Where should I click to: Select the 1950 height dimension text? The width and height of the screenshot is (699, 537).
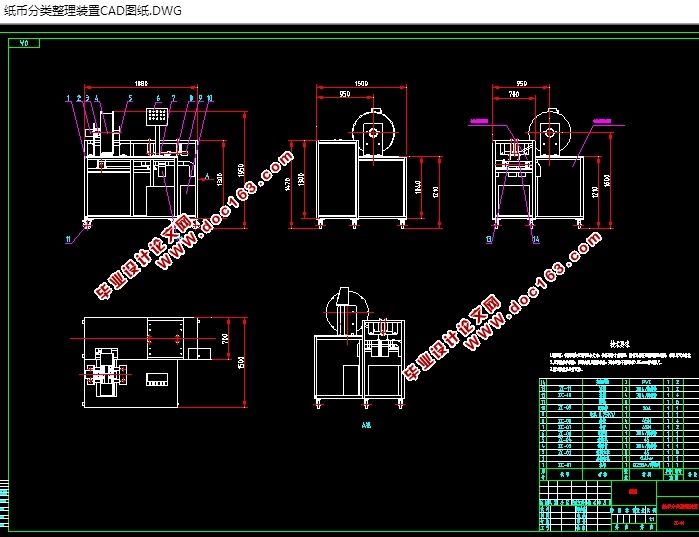pyautogui.click(x=241, y=170)
